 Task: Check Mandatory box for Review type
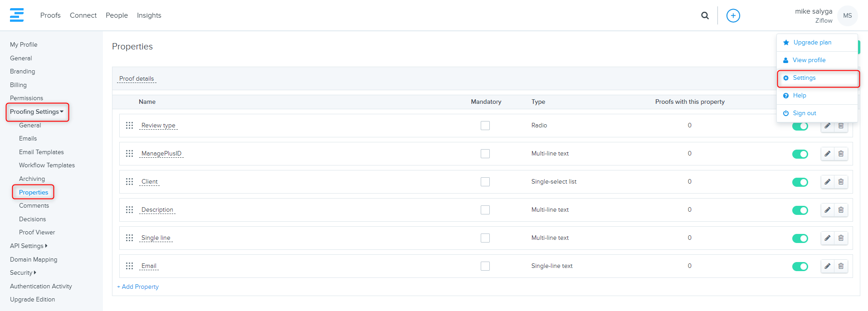click(485, 126)
